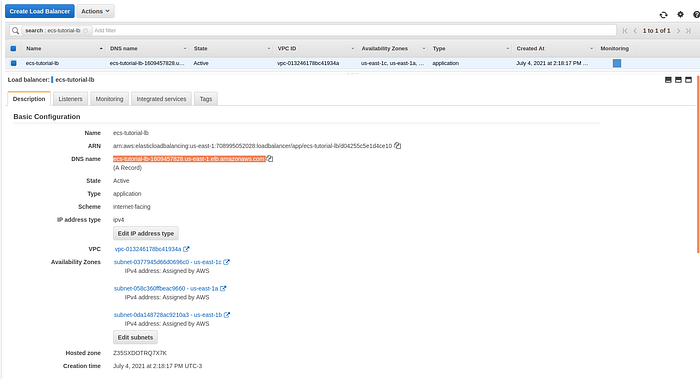700x379 pixels.
Task: Sort by the Name column
Action: coord(64,48)
